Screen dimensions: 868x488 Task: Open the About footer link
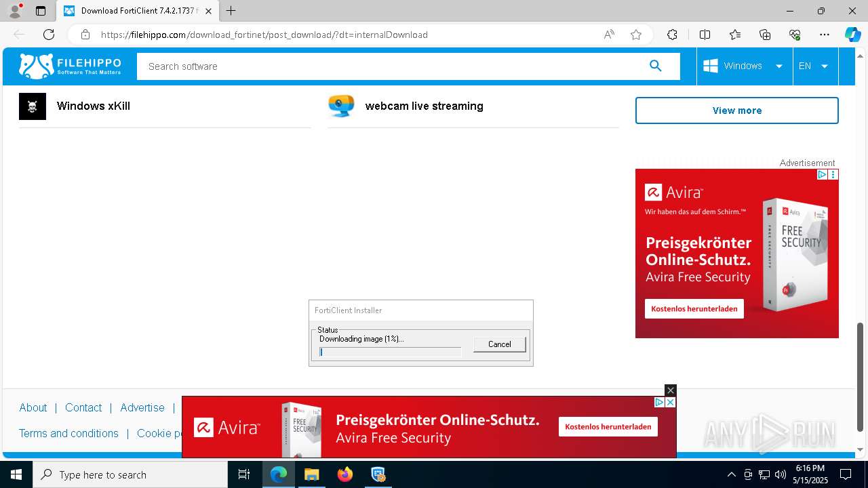coord(33,407)
